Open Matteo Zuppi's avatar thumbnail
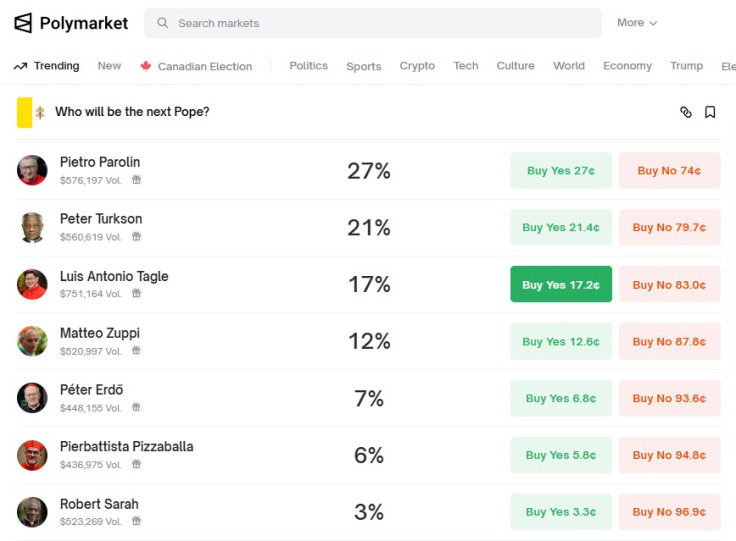The height and width of the screenshot is (541, 736). click(x=32, y=341)
